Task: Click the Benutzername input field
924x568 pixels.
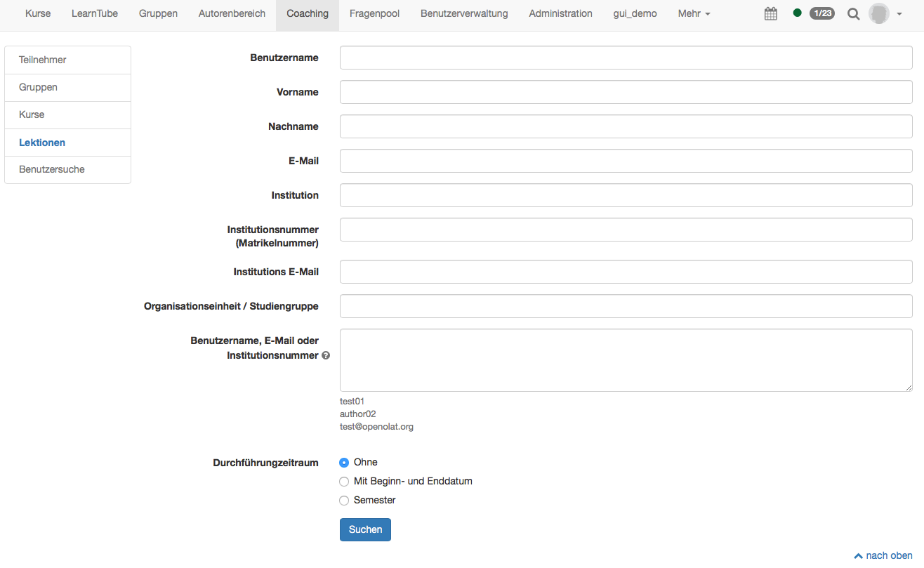Action: [626, 58]
